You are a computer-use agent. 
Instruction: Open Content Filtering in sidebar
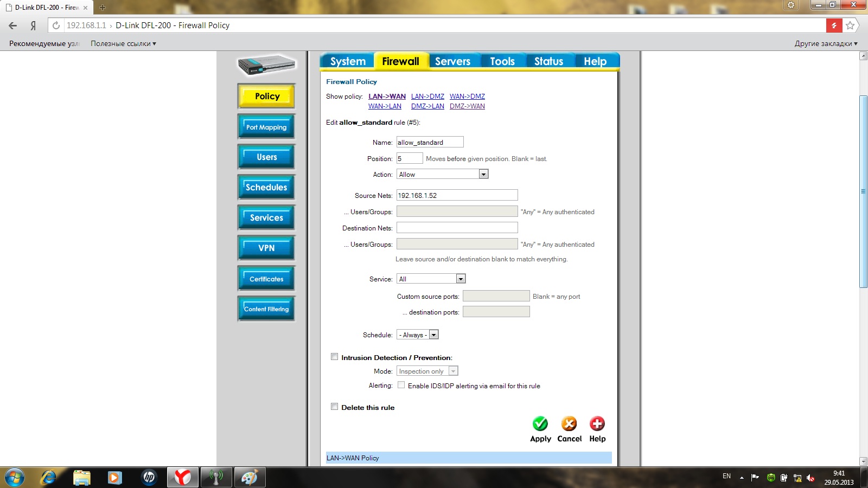point(266,309)
